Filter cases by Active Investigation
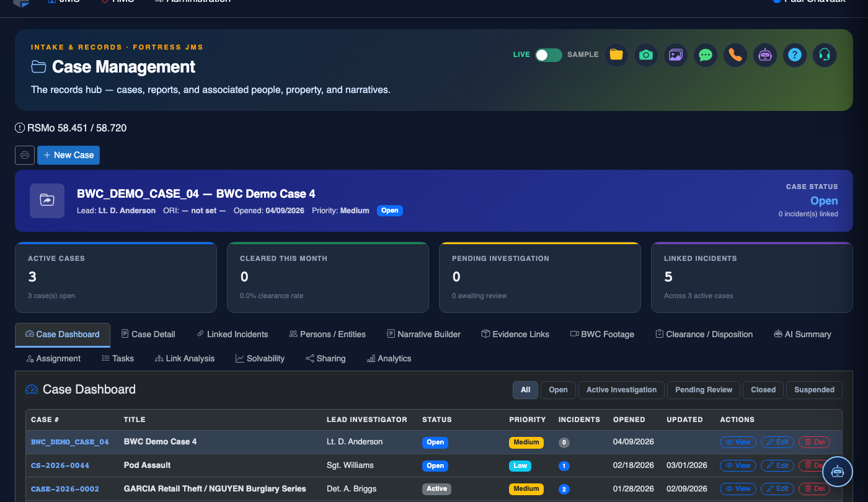This screenshot has width=868, height=502. click(621, 390)
